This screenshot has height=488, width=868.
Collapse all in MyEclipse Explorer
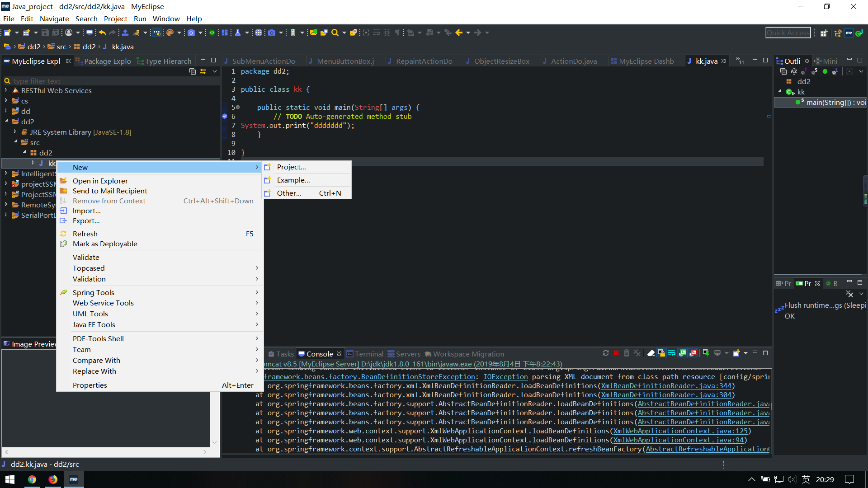tap(193, 71)
